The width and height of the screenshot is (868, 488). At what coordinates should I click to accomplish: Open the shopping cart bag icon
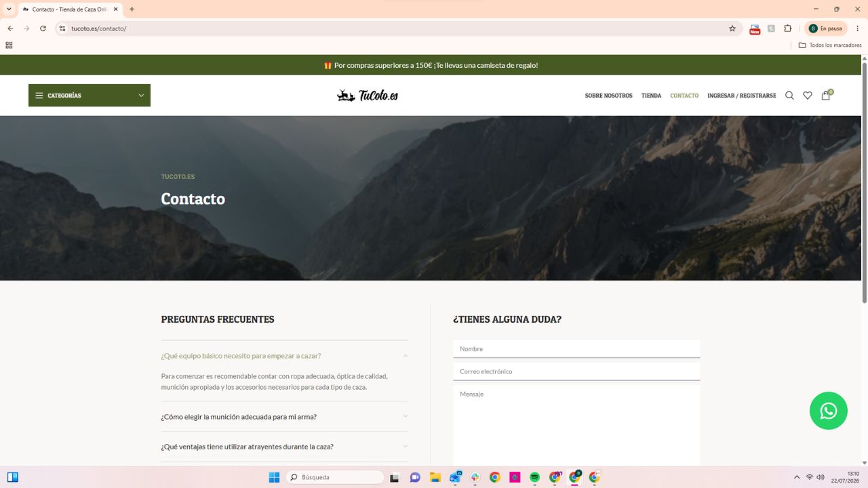click(x=826, y=96)
